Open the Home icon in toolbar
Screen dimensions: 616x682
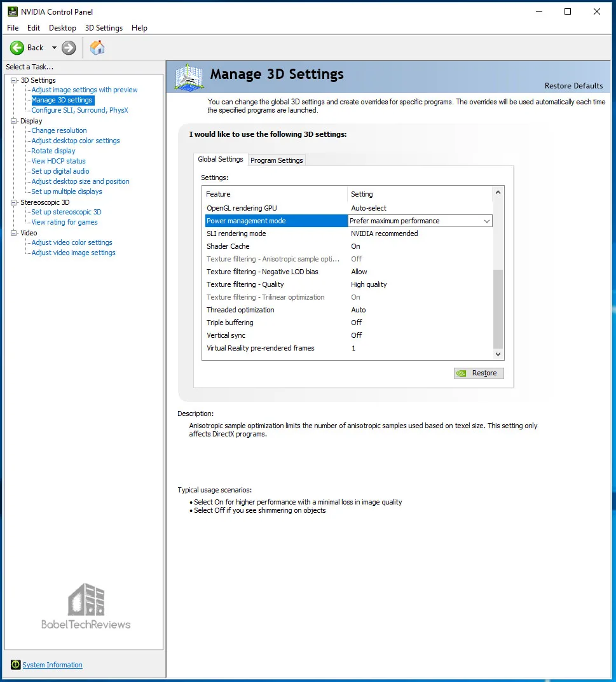point(97,48)
